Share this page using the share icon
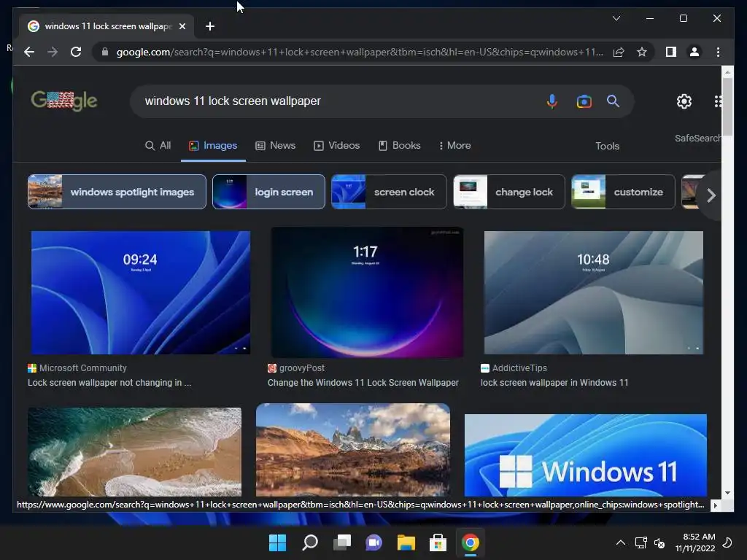This screenshot has width=747, height=560. pyautogui.click(x=619, y=52)
